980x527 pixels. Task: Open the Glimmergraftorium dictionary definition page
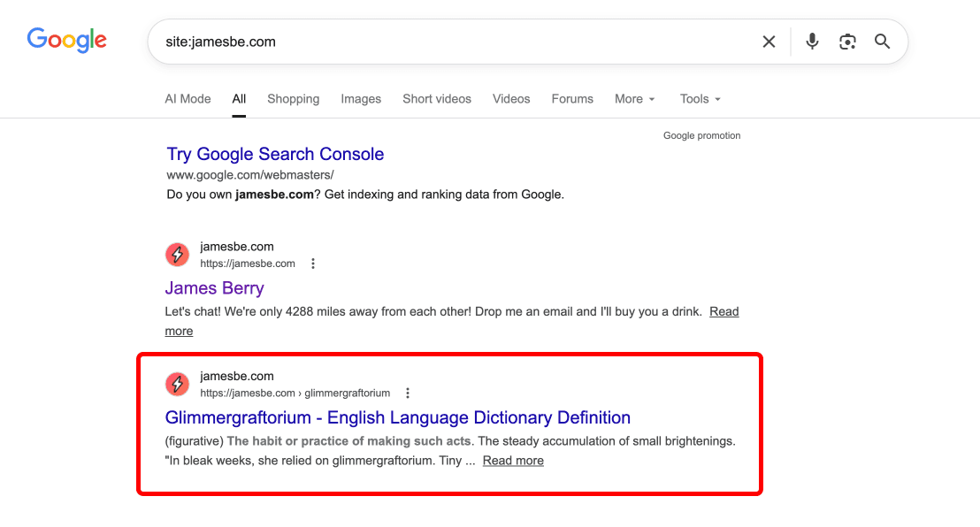pos(397,417)
